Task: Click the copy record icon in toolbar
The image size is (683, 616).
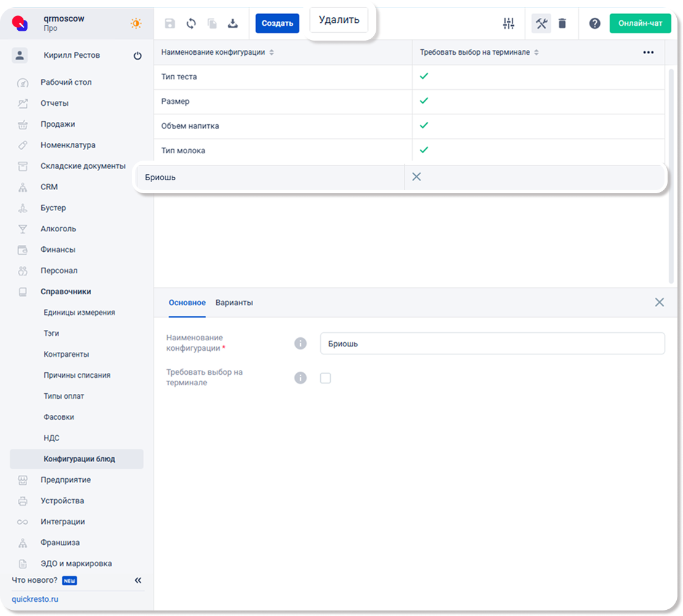Action: 212,23
